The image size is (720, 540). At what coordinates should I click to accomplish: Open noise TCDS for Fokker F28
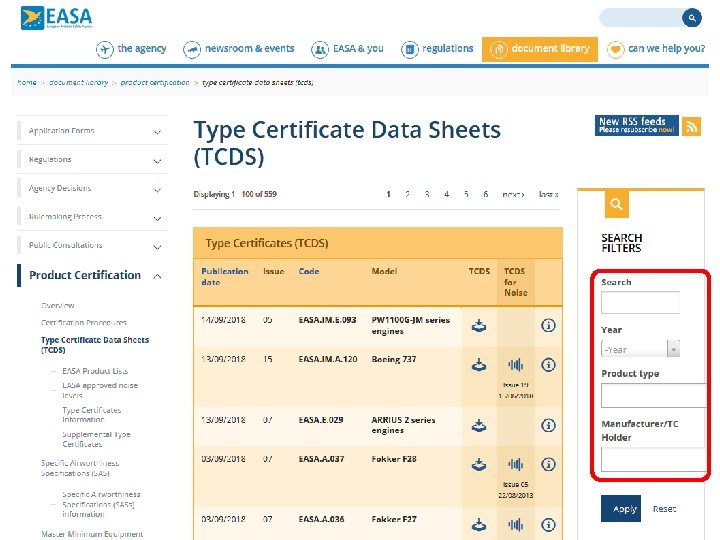tap(516, 464)
